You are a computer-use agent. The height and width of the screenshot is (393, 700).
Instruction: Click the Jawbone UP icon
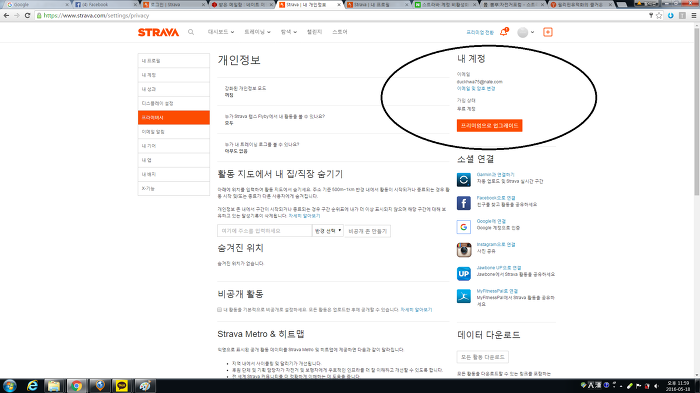[463, 273]
